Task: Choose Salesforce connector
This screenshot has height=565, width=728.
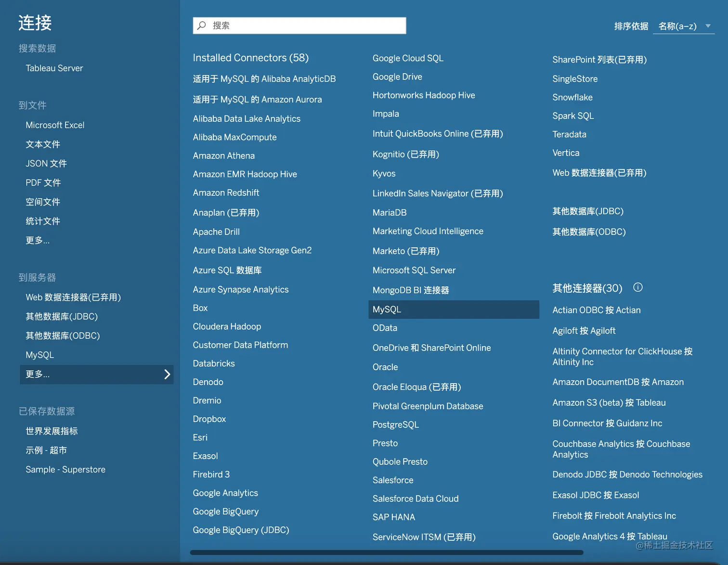Action: coord(393,480)
